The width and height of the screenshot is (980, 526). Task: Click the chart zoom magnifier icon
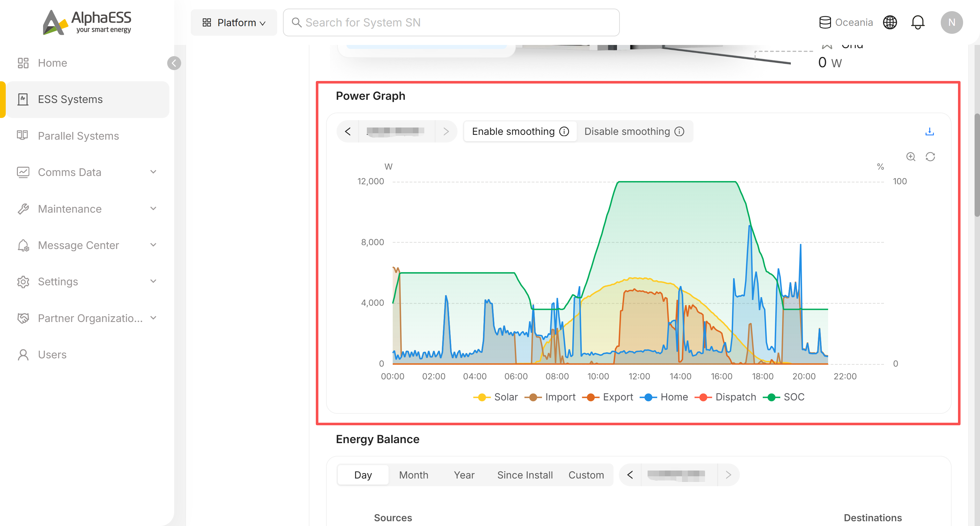pyautogui.click(x=910, y=157)
